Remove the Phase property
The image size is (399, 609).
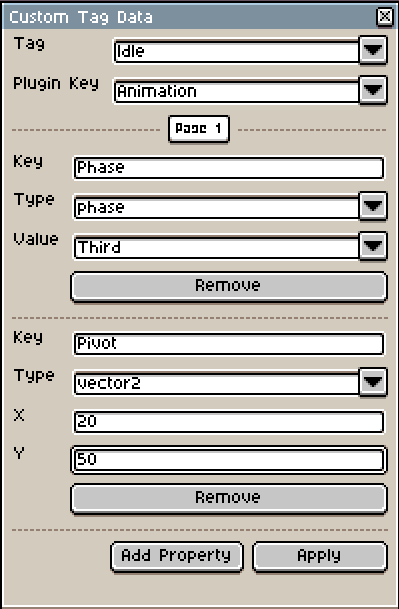[229, 286]
